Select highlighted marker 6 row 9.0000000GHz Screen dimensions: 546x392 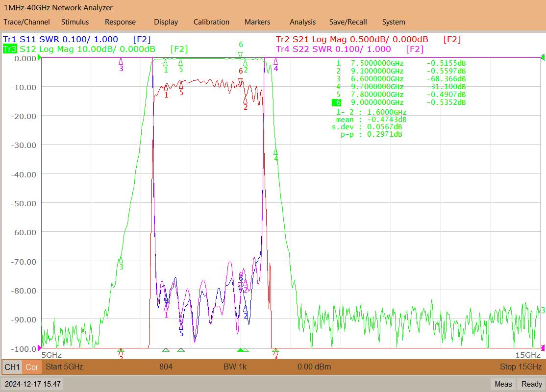(x=399, y=102)
